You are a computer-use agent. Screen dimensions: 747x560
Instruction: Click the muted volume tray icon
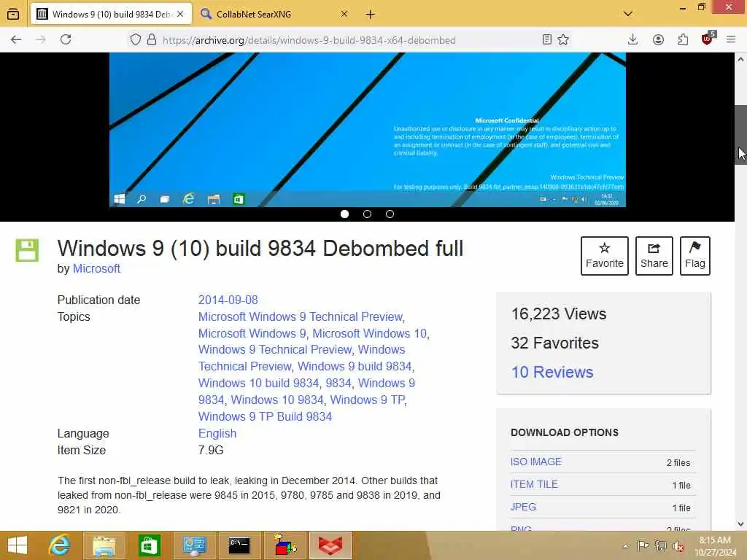tap(678, 546)
